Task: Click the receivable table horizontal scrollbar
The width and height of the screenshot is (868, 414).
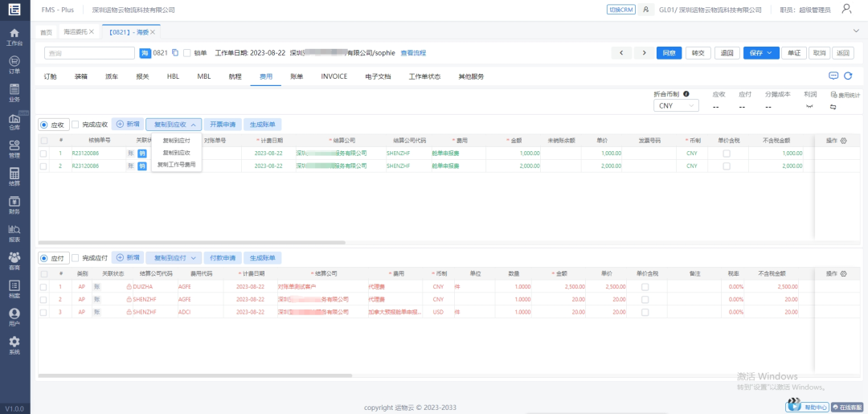Action: click(192, 243)
